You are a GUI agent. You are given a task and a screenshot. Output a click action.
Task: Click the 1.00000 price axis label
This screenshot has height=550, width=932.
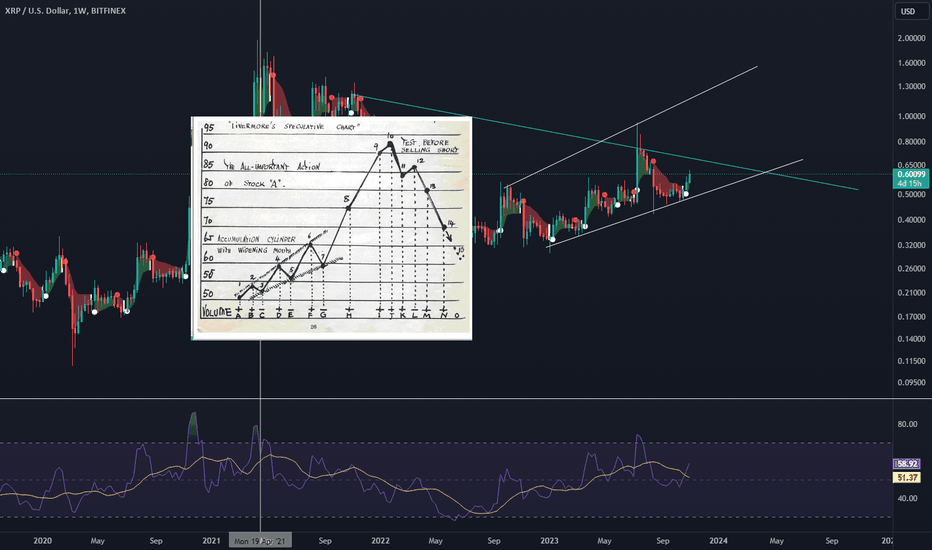tap(911, 117)
